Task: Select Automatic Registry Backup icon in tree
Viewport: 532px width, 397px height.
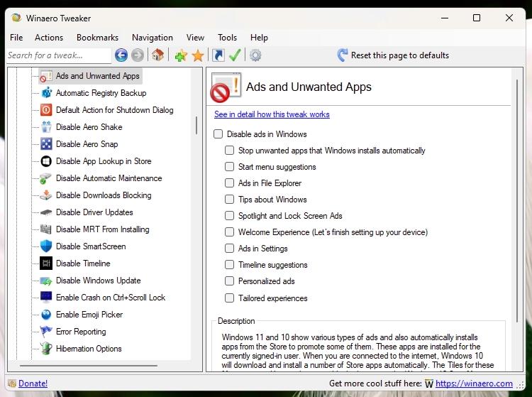Action: coord(47,93)
